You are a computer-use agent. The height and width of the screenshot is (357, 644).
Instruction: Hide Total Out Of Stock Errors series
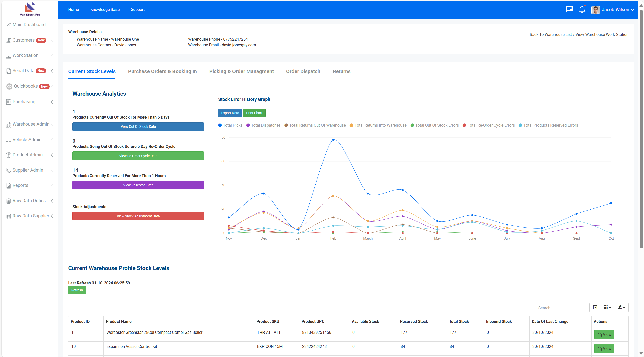coord(435,125)
